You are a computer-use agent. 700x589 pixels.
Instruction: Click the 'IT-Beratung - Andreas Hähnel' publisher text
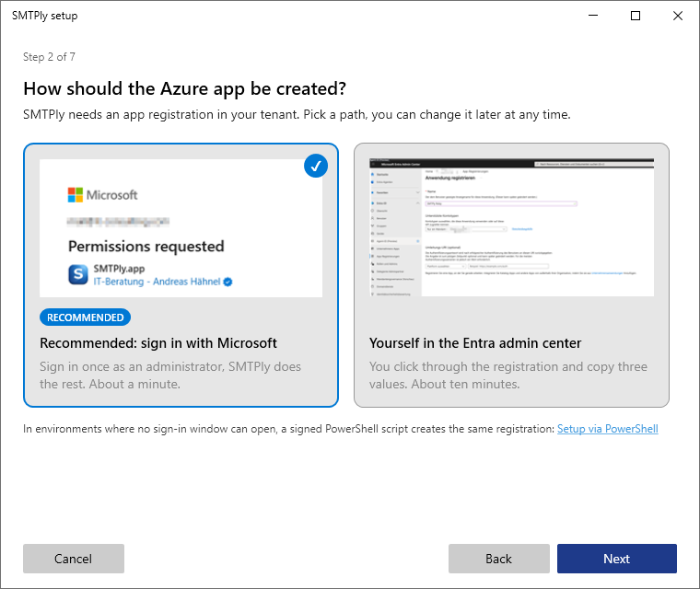coord(157,282)
